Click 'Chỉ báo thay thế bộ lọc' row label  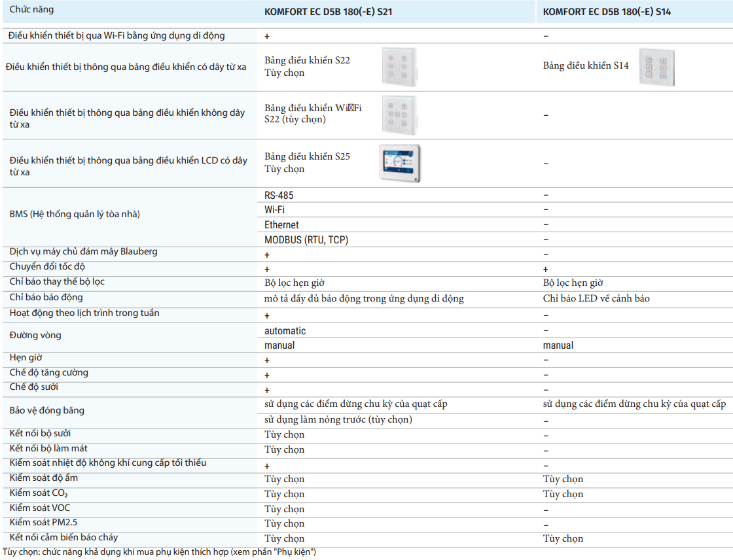[57, 281]
